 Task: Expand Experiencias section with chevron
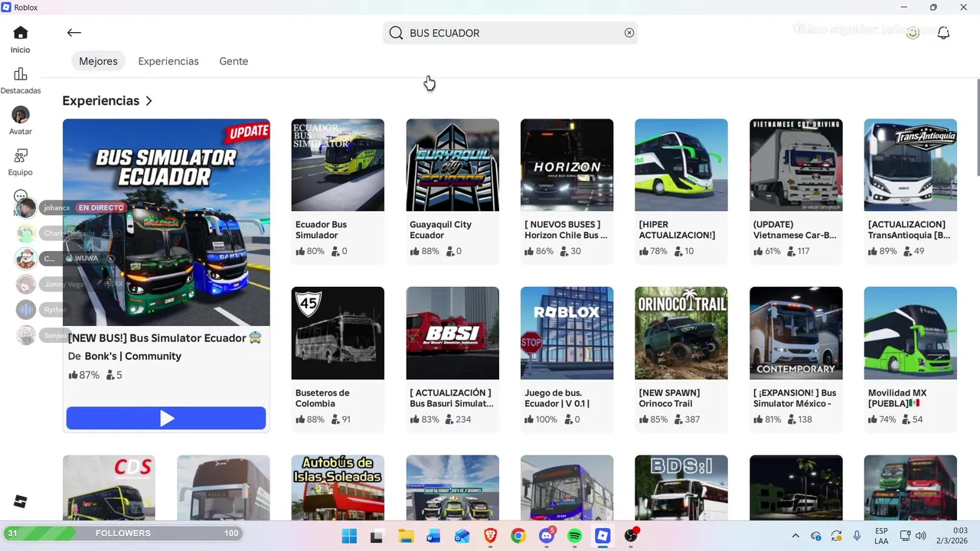pyautogui.click(x=149, y=101)
